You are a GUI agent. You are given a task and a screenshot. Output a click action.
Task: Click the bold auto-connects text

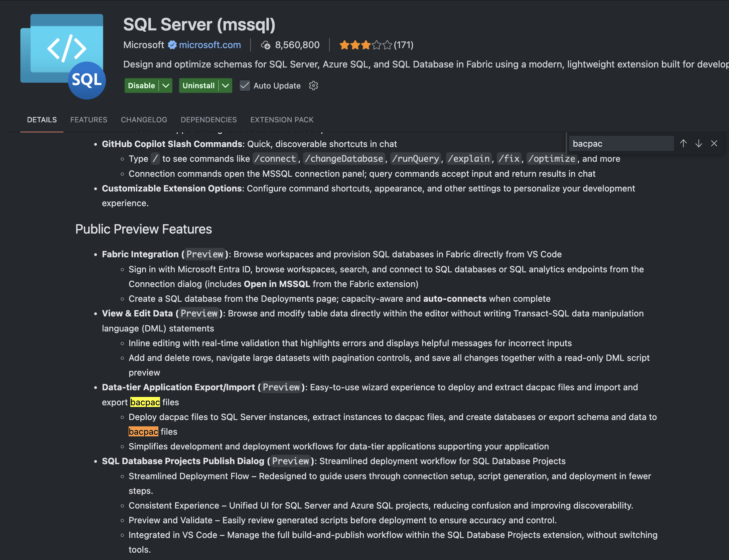455,299
